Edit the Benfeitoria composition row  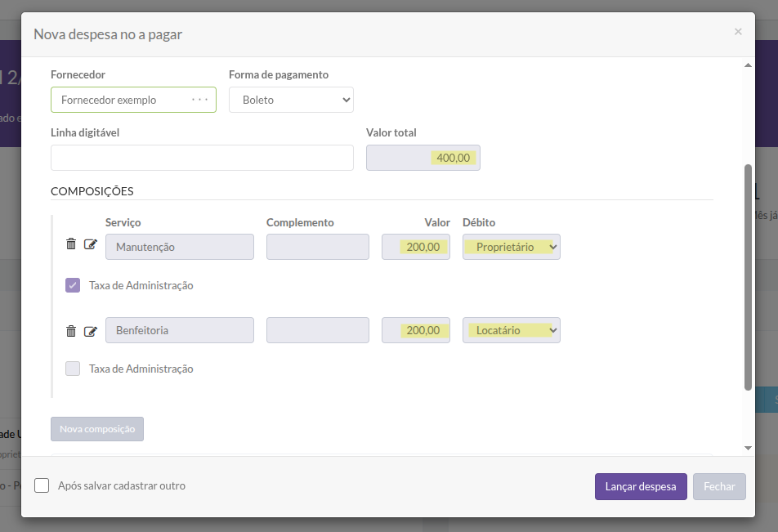90,332
